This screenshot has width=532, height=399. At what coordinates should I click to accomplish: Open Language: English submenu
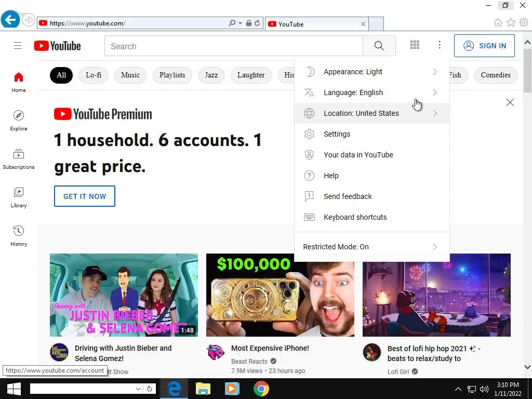(x=372, y=92)
